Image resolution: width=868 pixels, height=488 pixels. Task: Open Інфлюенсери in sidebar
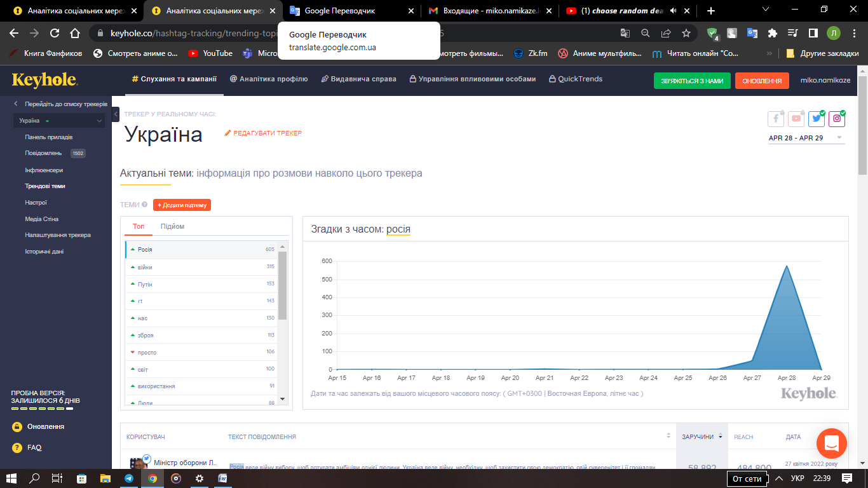[x=44, y=170]
